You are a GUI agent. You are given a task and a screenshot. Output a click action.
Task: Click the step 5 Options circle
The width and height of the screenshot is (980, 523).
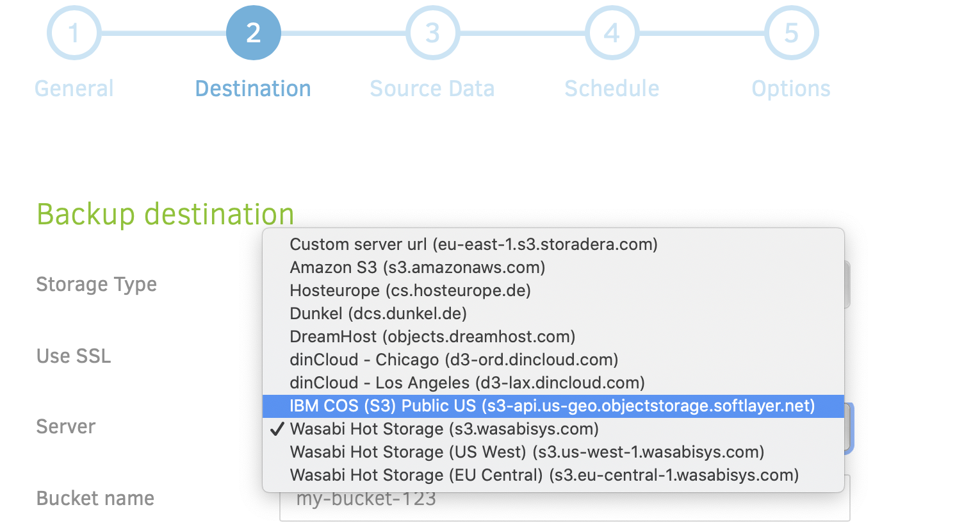(791, 33)
